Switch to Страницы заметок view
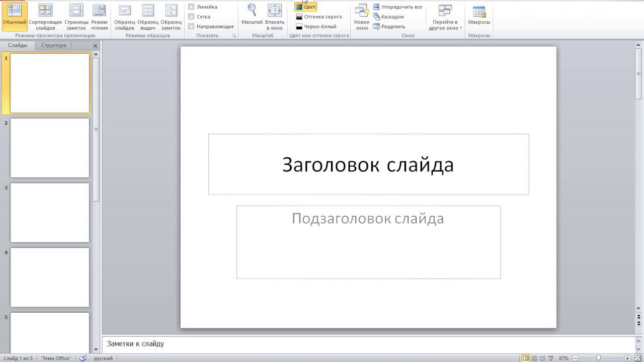 click(76, 17)
